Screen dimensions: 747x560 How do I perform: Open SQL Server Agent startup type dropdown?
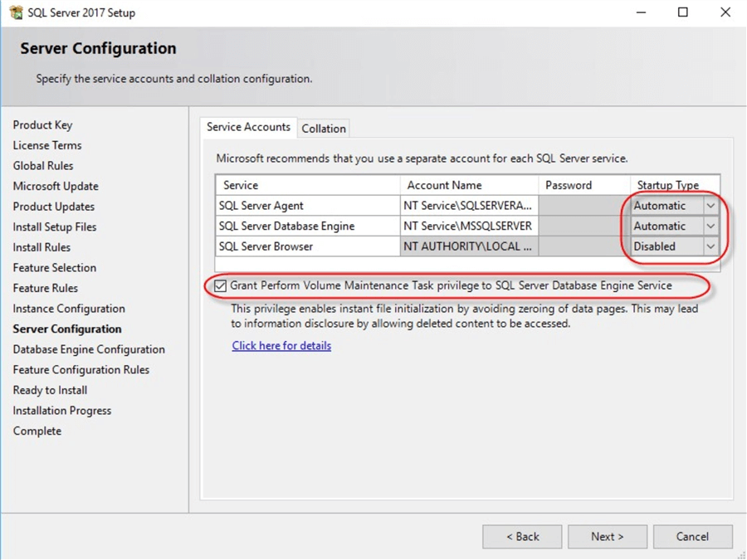point(710,206)
